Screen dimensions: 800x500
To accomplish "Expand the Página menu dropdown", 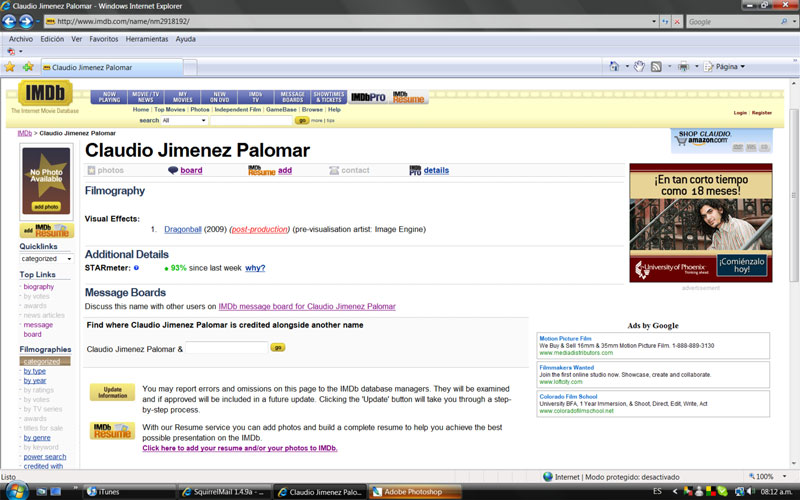I will (x=743, y=67).
